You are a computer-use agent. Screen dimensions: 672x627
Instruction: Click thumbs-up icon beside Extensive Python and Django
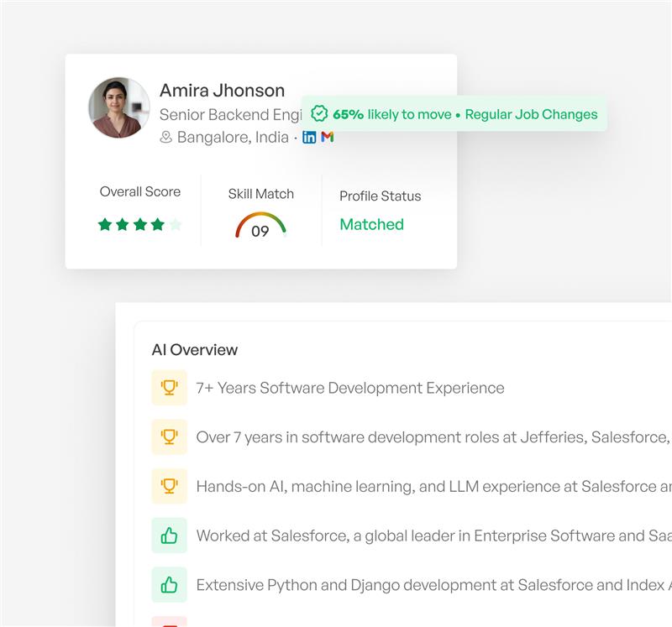[169, 585]
